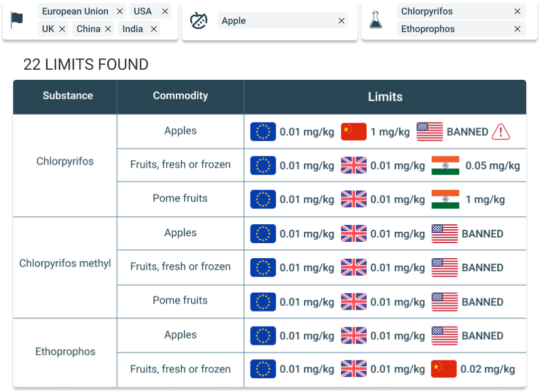
Task: Click the China flag showing 0.02 mg/kg
Action: click(443, 369)
